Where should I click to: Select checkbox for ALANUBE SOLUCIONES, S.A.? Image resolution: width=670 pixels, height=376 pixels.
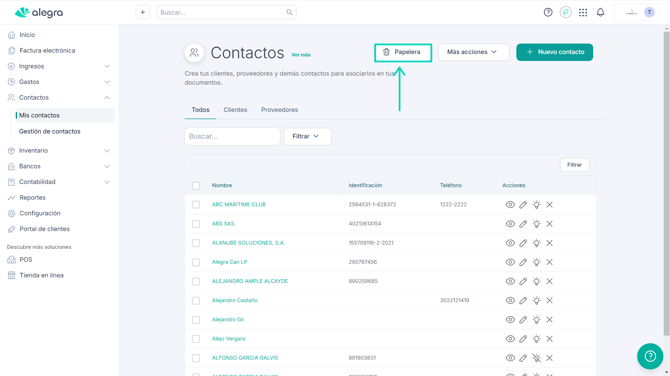196,243
